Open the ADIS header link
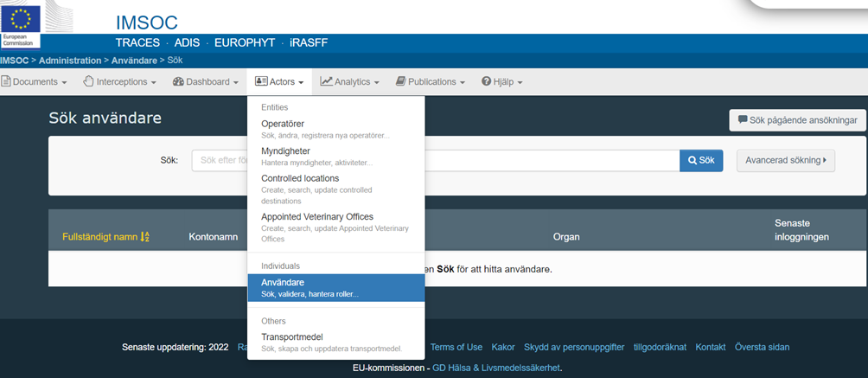This screenshot has height=378, width=868. 187,43
